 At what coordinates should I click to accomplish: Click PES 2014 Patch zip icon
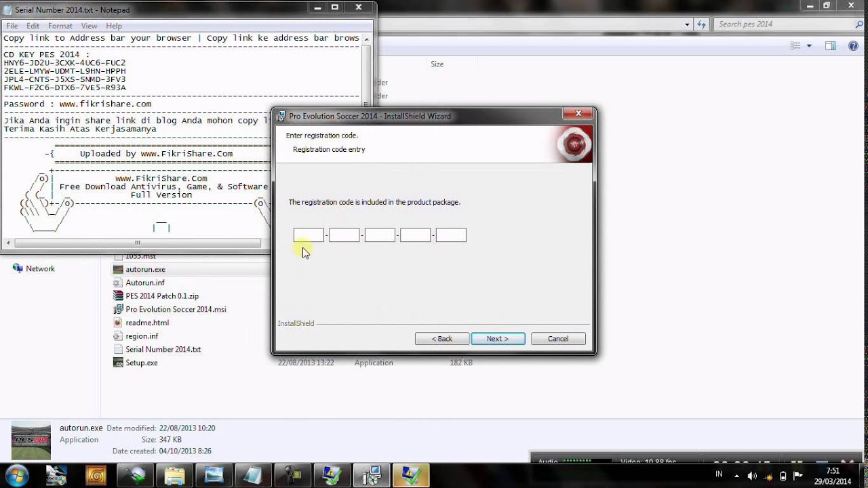pyautogui.click(x=118, y=296)
